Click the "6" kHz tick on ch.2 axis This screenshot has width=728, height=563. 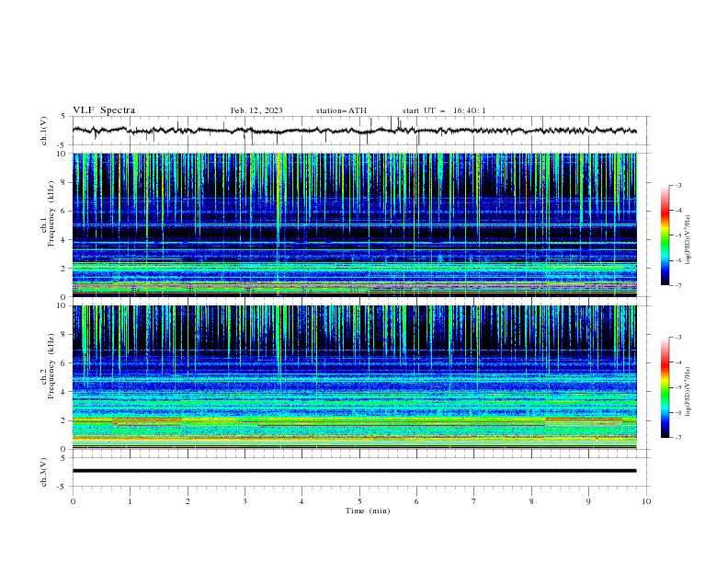[x=64, y=363]
